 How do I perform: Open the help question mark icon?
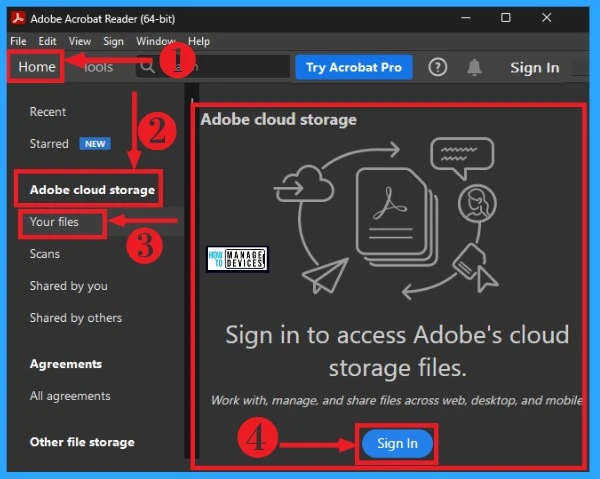437,67
